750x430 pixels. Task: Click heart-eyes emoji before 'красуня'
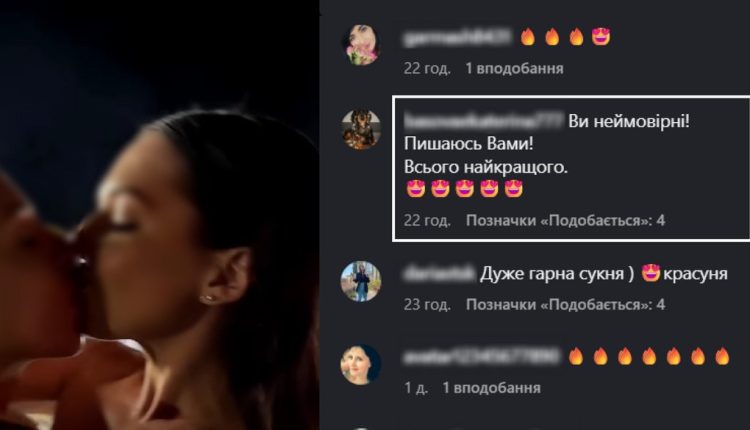pyautogui.click(x=651, y=273)
